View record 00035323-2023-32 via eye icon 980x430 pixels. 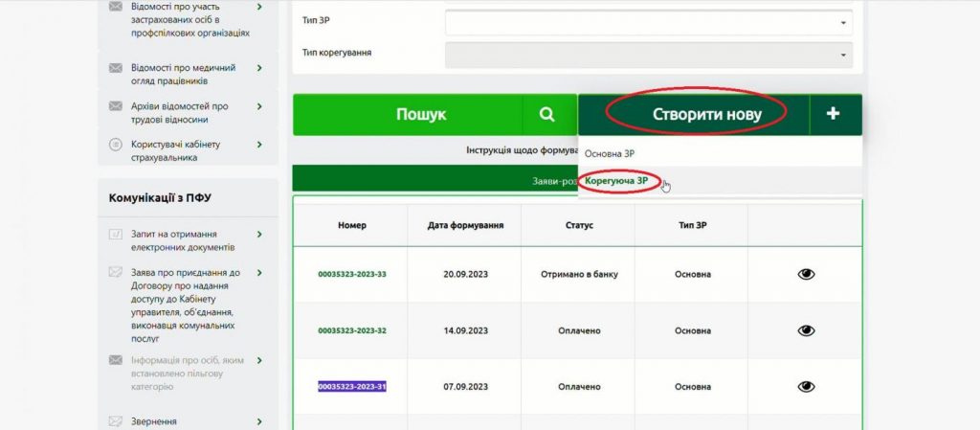806,330
